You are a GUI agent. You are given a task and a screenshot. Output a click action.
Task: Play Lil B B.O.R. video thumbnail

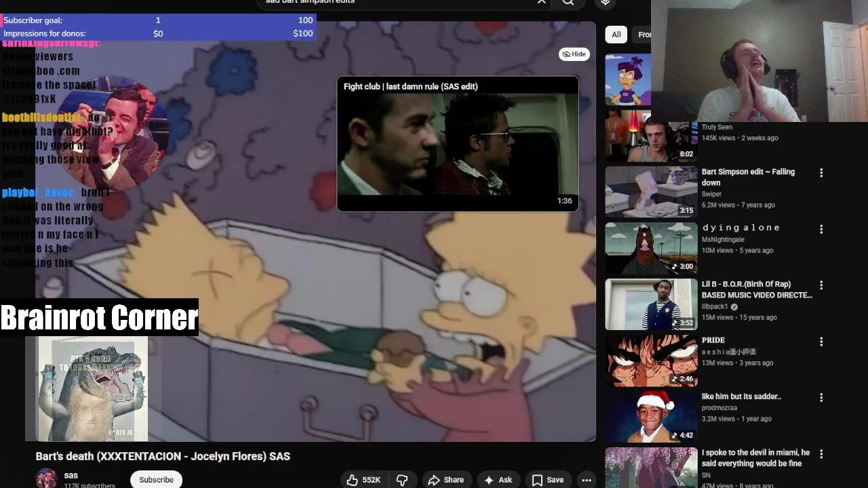pyautogui.click(x=651, y=304)
